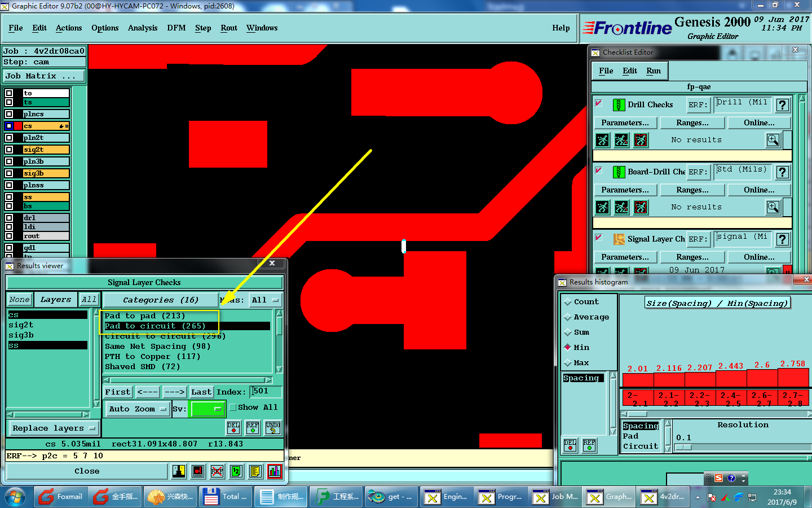Open Ranges for Board-Drill Checks
The width and height of the screenshot is (812, 508).
pos(692,190)
